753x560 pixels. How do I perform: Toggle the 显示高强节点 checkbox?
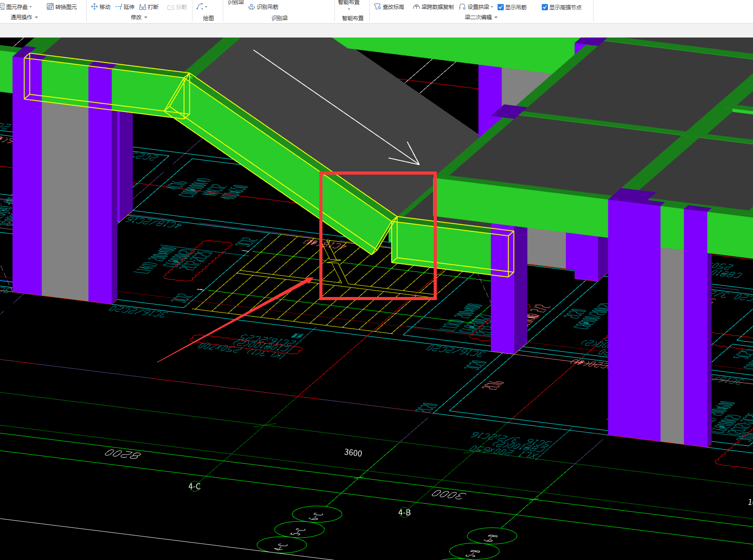[x=545, y=7]
